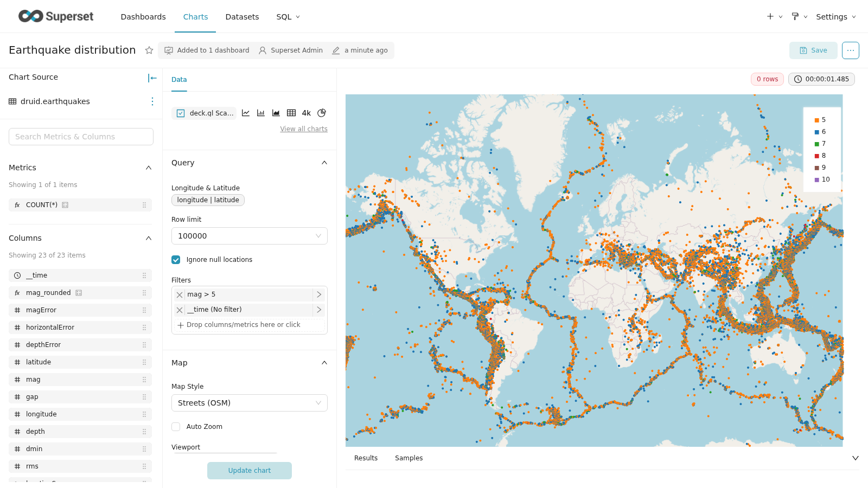The width and height of the screenshot is (868, 488).
Task: Open the View all charts link
Action: 304,129
